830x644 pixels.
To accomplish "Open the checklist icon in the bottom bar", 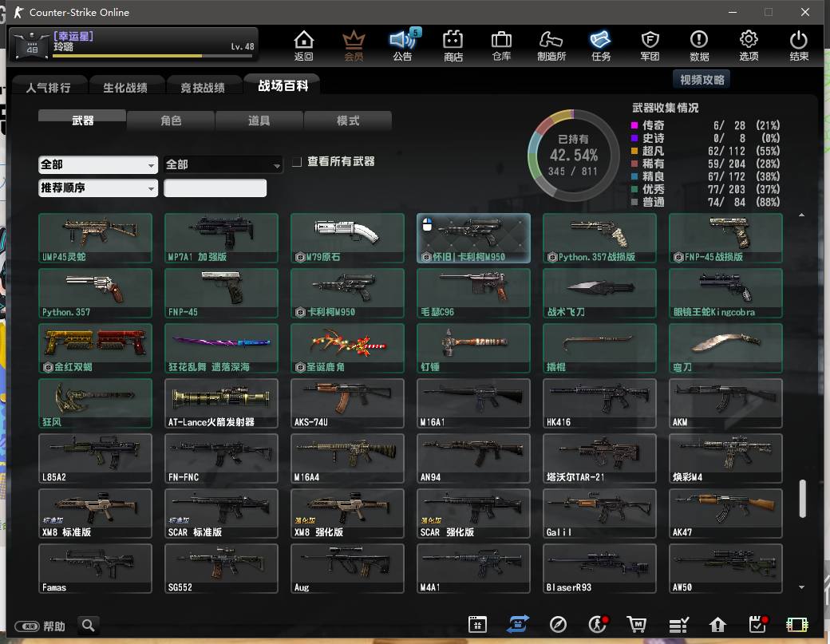I will coord(678,625).
